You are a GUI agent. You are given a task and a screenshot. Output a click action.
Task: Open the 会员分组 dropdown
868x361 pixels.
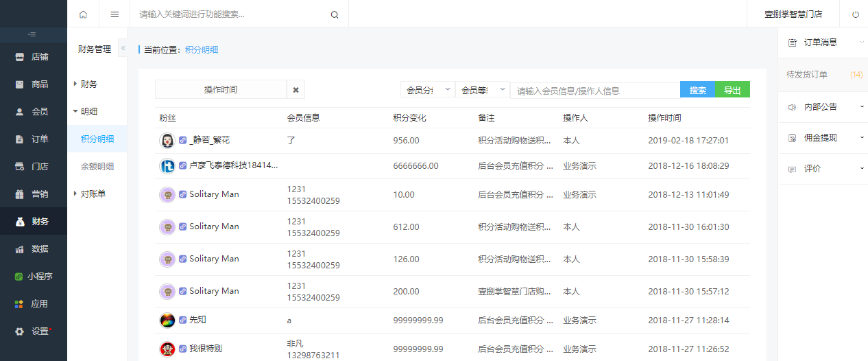coord(428,90)
